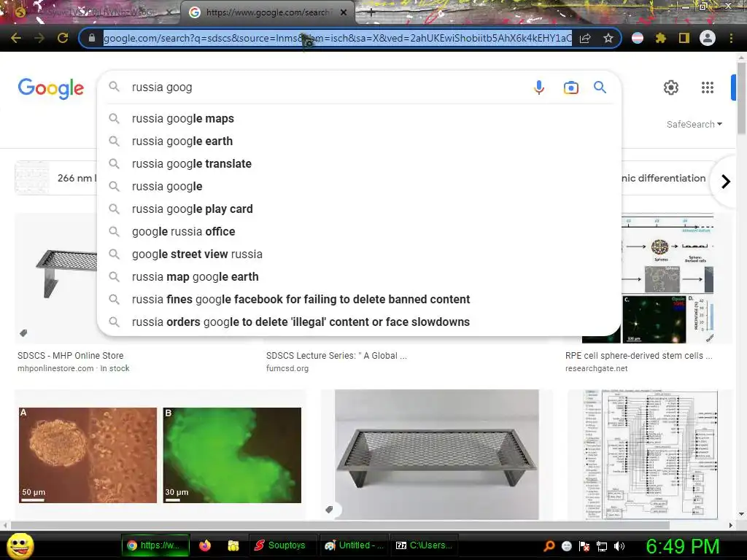Click the Google logo
Viewport: 747px width, 560px height.
coord(51,88)
